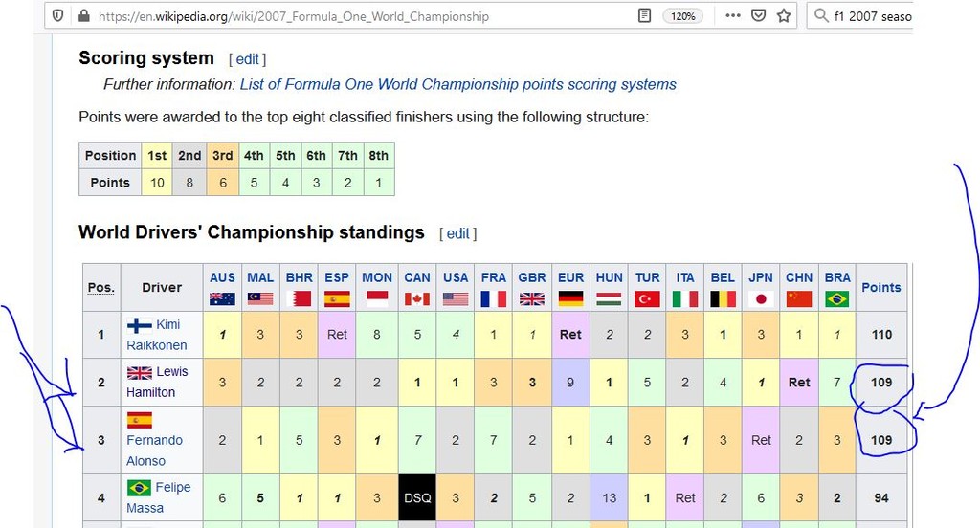This screenshot has height=528, width=980.
Task: Click the Finnish flag beside Kimi Räikkönen
Action: 140,325
